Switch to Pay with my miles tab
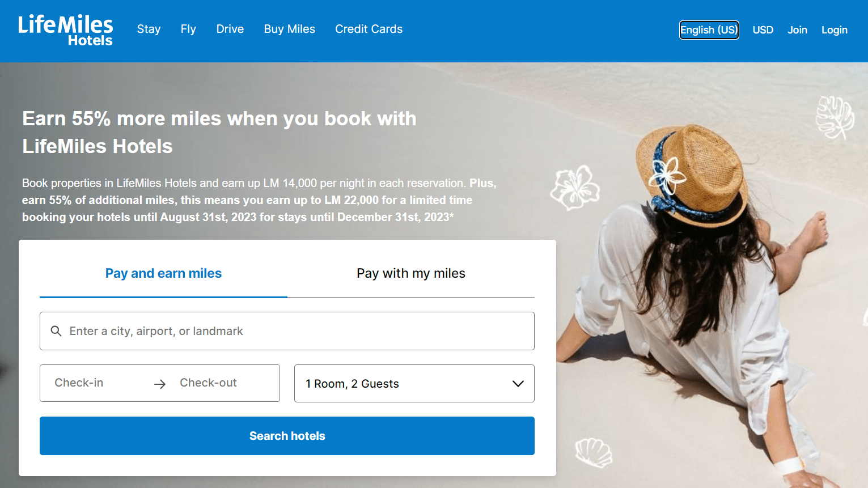This screenshot has width=868, height=488. (411, 274)
